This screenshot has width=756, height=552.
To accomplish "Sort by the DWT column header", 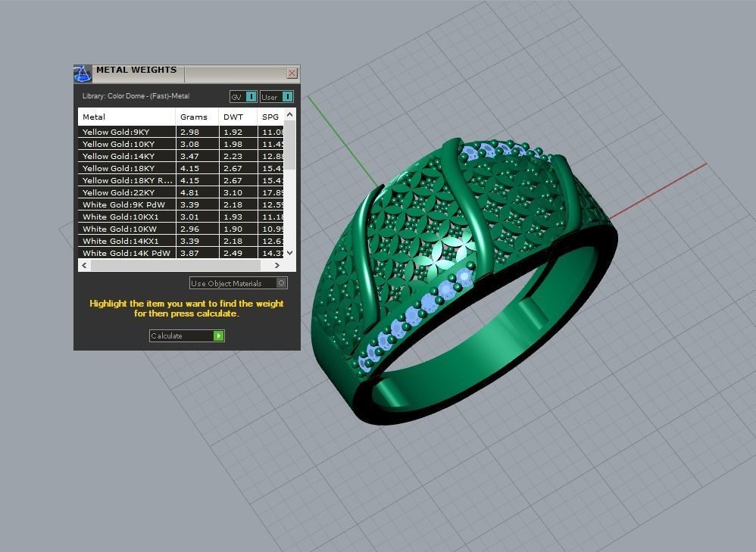I will [x=238, y=117].
